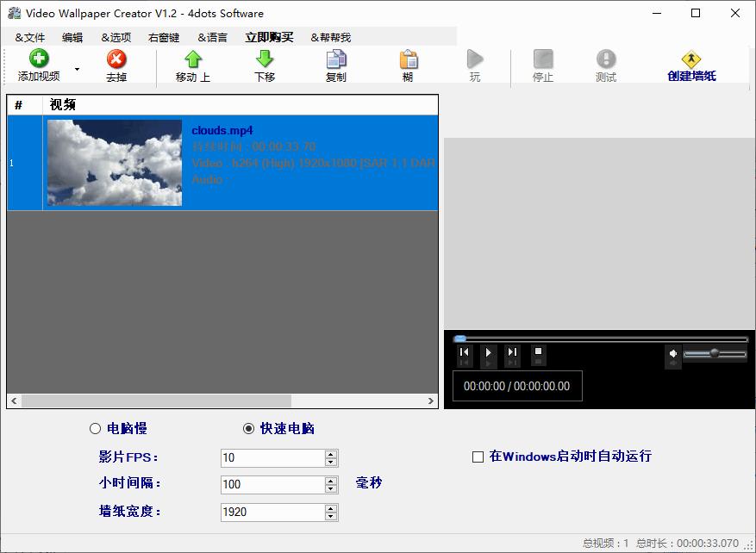Decrease the time interval value with down arrow
Image resolution: width=756 pixels, height=553 pixels.
point(331,488)
